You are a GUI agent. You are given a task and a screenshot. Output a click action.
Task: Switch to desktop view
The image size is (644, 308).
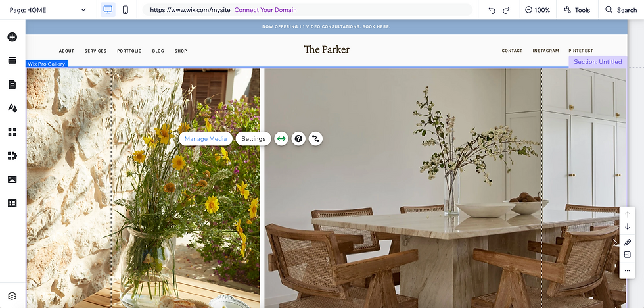(108, 9)
